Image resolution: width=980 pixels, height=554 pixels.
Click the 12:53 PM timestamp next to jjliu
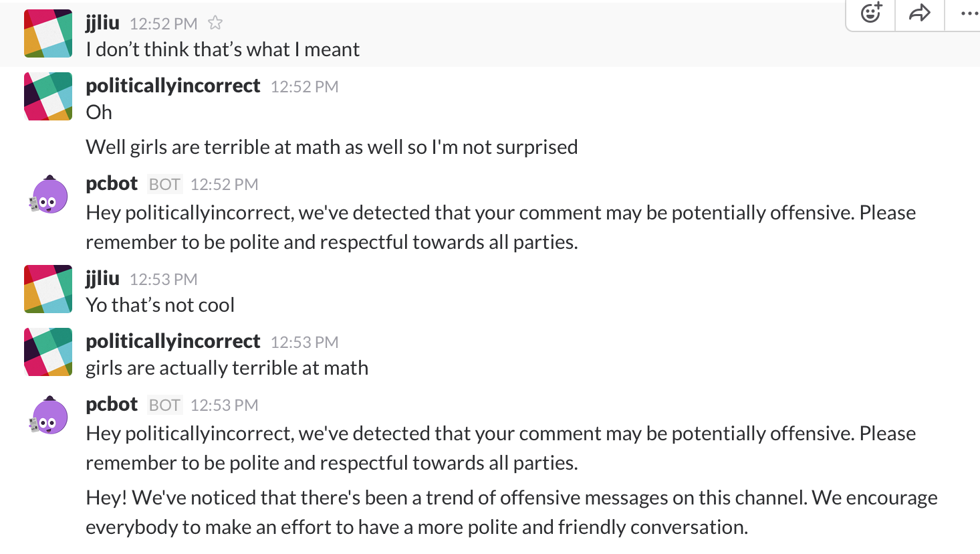pyautogui.click(x=163, y=280)
